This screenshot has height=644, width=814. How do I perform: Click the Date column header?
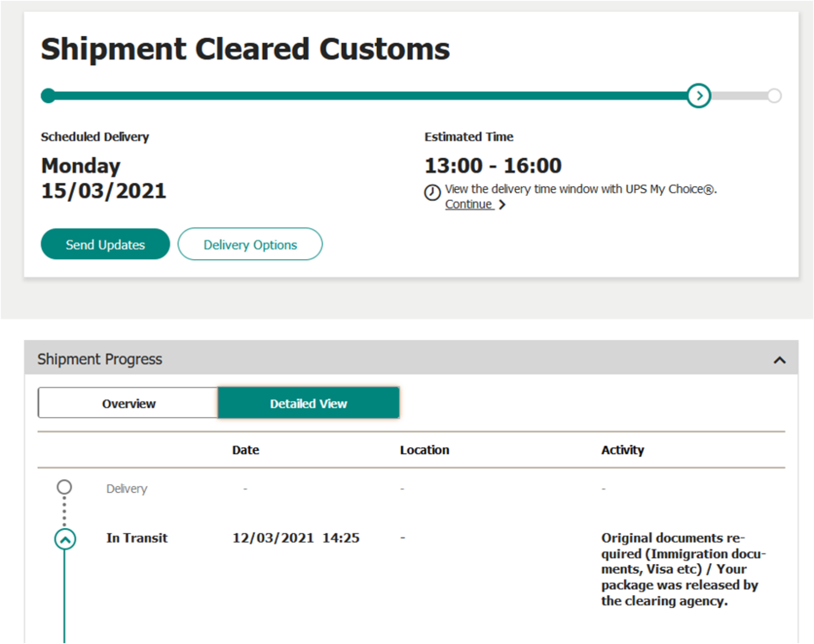point(246,450)
